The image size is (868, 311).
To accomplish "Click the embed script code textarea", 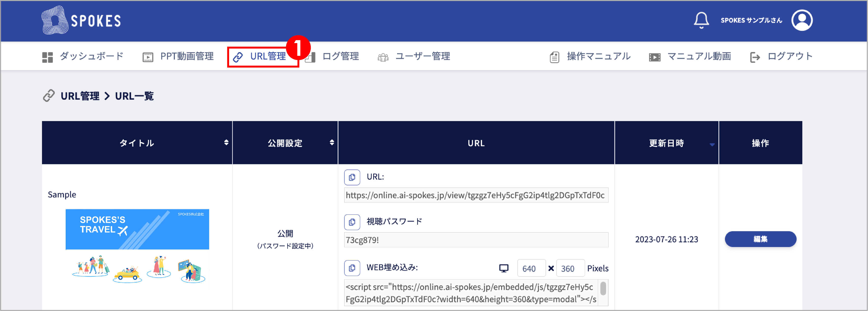I will [x=471, y=292].
